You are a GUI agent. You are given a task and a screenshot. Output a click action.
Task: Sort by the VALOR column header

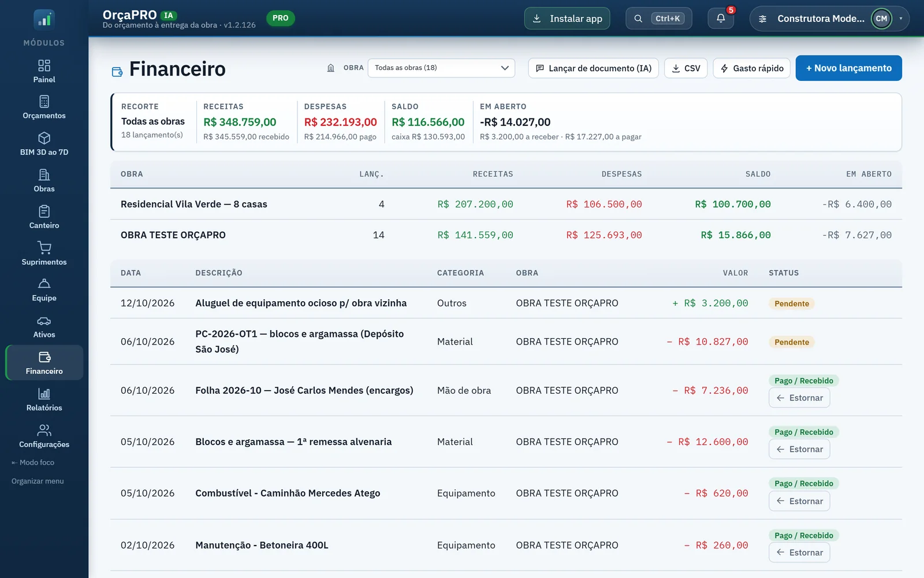pyautogui.click(x=735, y=273)
